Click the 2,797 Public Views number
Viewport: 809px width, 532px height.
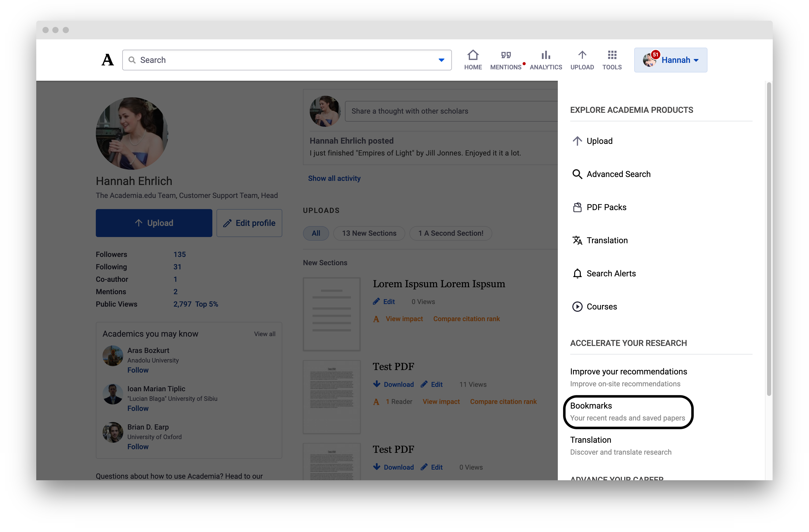coord(182,304)
